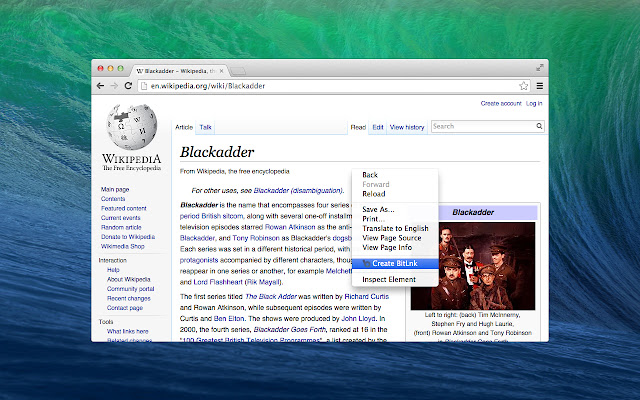Click the Lord Flashheart link
Viewport: 640px width, 400px height.
click(218, 282)
